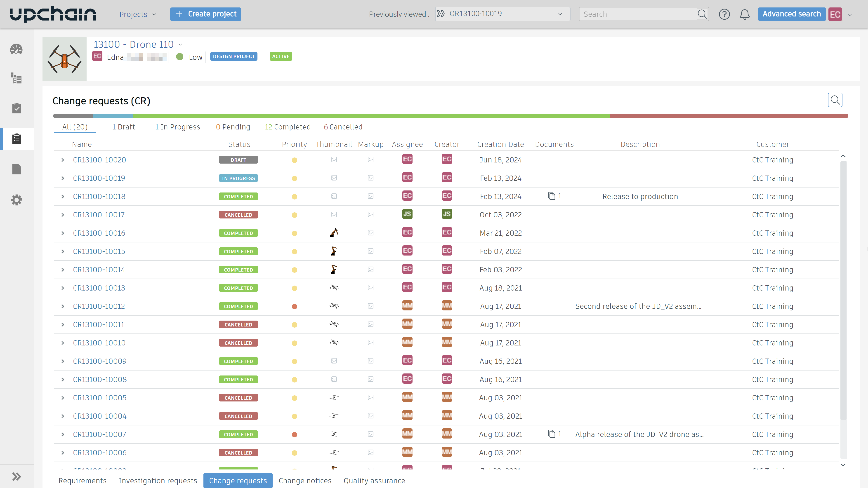Open the help question mark icon
This screenshot has width=868, height=488.
(x=724, y=14)
